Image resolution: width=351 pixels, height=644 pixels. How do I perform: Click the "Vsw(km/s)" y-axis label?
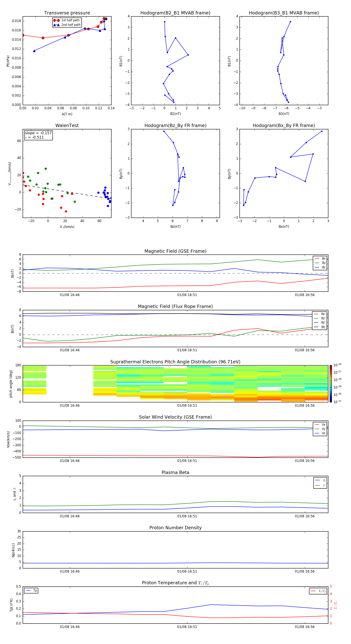[8, 439]
